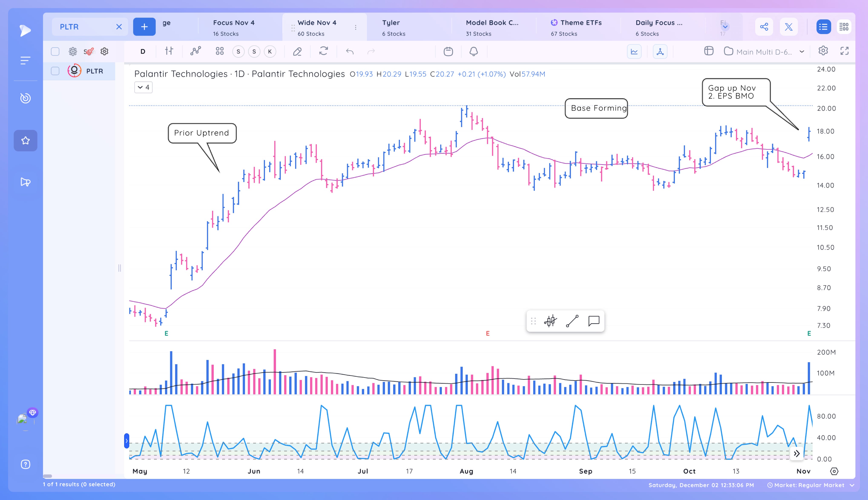Click the blue plus add button
Screen dimensions: 868x500
pos(144,27)
